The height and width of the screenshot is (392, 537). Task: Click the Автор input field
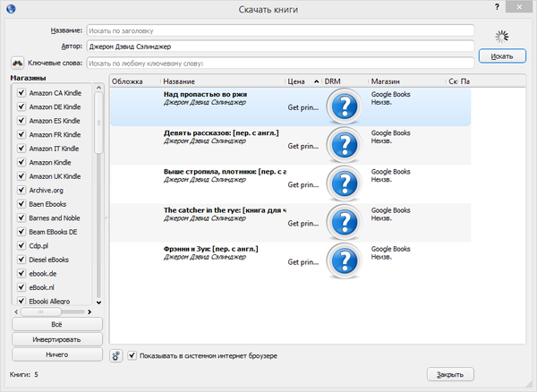pos(280,47)
